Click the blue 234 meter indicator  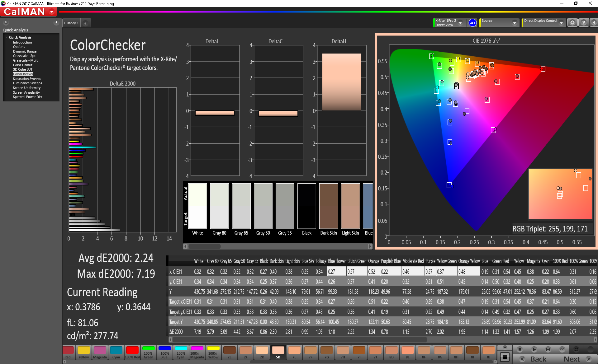[x=472, y=23]
